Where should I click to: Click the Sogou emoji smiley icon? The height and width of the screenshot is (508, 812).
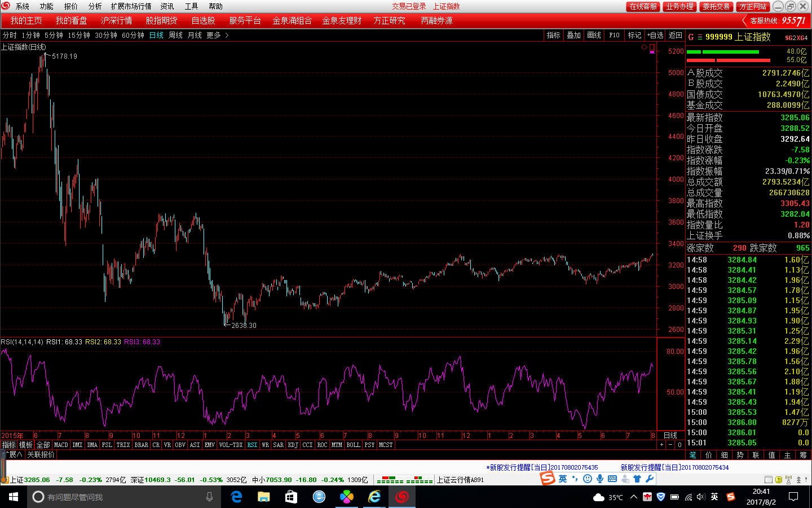tap(587, 479)
